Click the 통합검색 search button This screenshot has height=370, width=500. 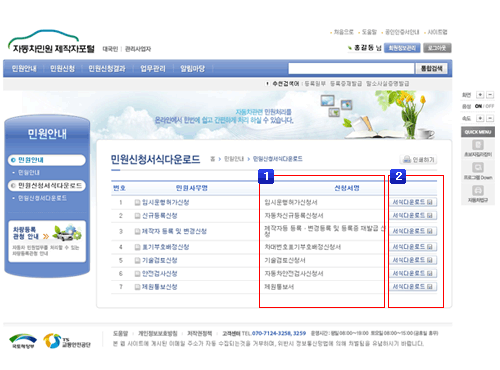[431, 69]
